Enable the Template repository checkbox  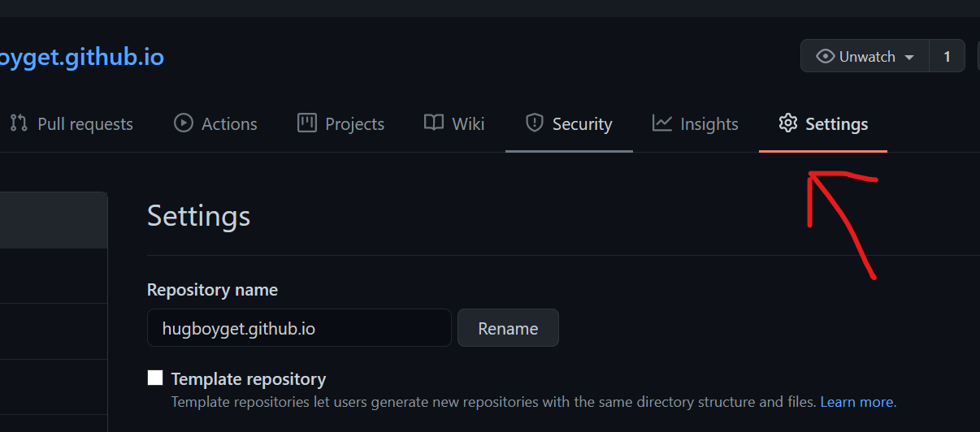tap(155, 378)
